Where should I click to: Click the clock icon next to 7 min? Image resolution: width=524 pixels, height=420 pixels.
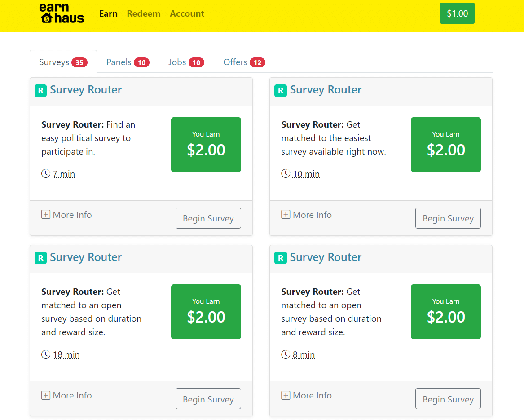(x=45, y=173)
